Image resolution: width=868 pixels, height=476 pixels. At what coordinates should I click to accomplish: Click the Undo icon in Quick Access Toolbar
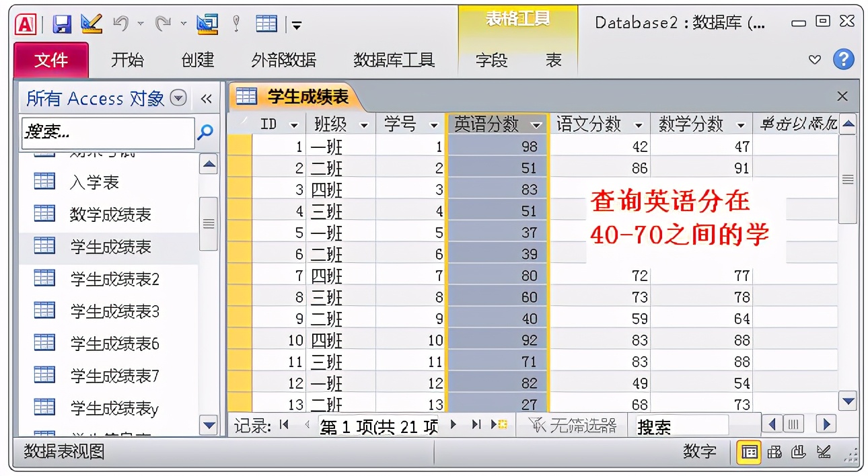[x=120, y=23]
